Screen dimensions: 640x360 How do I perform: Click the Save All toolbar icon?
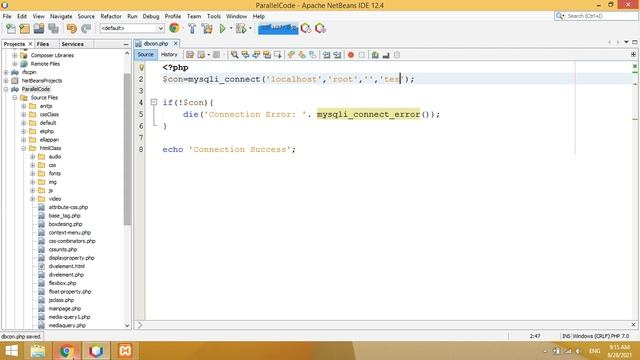[x=53, y=29]
